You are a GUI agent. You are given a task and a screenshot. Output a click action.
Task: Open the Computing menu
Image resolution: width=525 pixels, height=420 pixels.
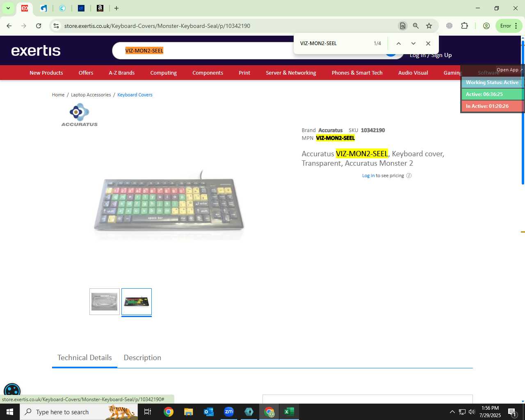pos(164,73)
